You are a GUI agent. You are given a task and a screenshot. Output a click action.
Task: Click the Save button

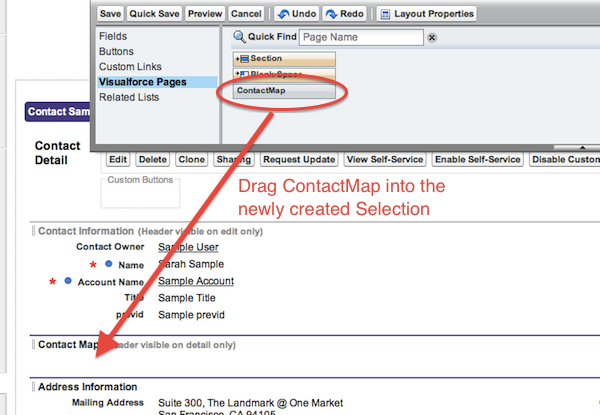[x=110, y=14]
